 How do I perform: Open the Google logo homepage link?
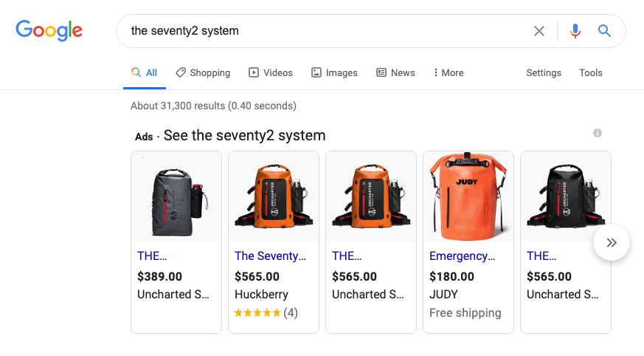point(49,30)
